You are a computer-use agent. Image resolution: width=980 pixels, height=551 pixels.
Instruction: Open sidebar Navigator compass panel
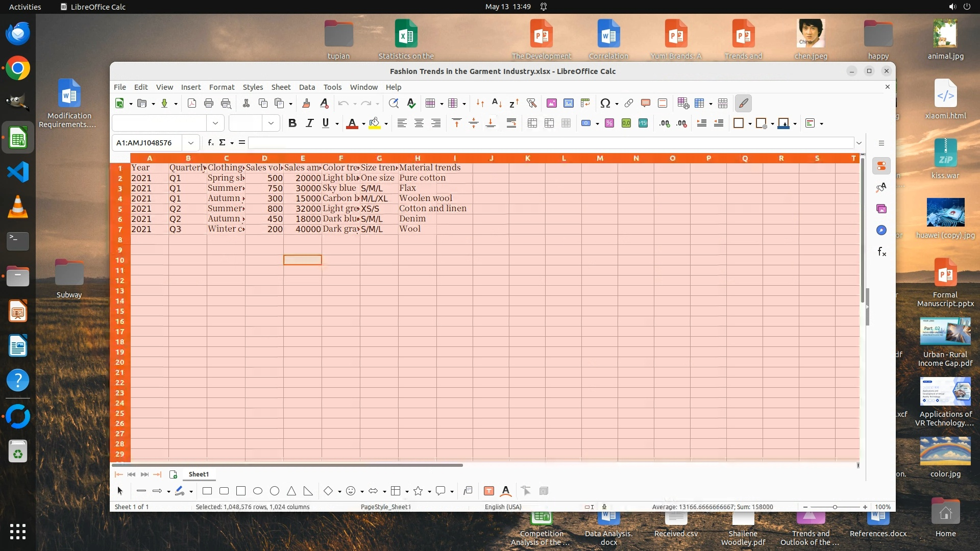[881, 231]
